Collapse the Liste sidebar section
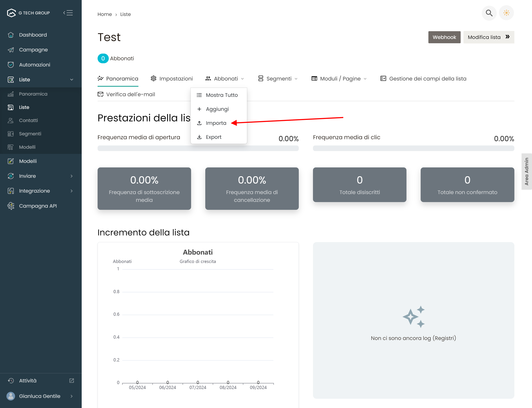Image resolution: width=532 pixels, height=408 pixels. pyautogui.click(x=71, y=80)
